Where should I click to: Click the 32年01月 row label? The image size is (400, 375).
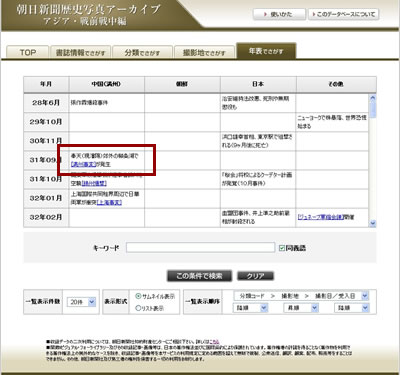point(46,198)
